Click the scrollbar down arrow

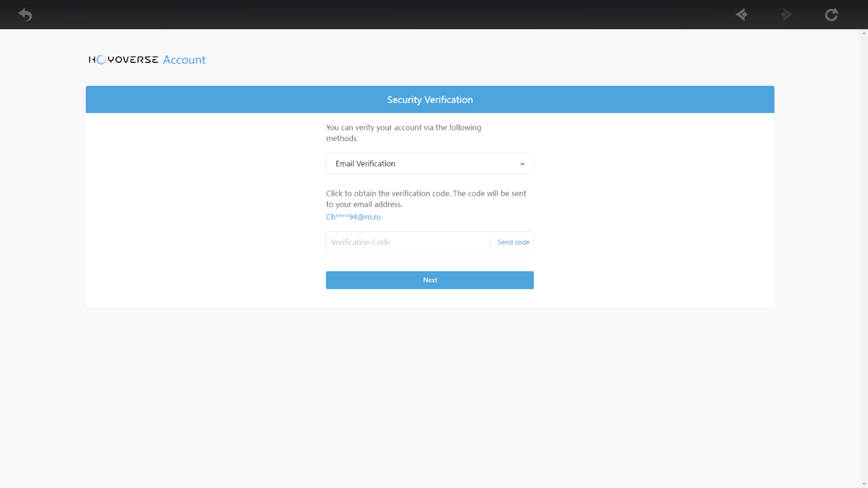point(864,484)
